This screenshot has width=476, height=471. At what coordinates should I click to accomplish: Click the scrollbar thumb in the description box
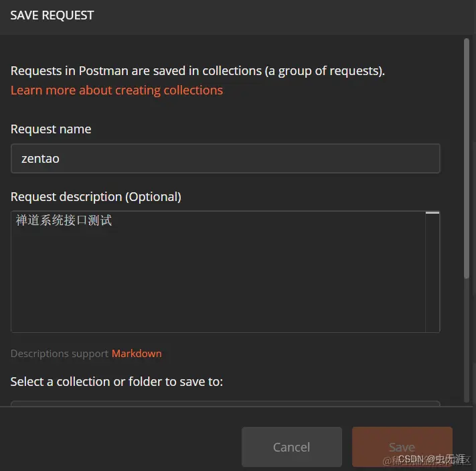[x=432, y=212]
